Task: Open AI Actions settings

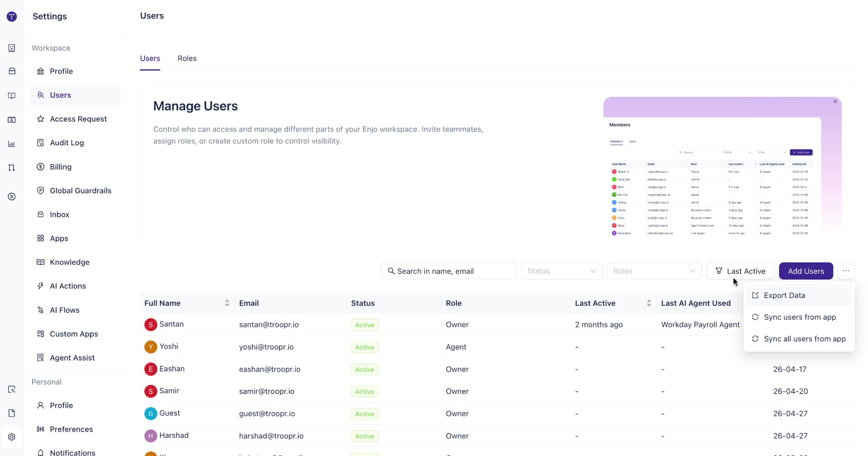Action: click(x=75, y=286)
